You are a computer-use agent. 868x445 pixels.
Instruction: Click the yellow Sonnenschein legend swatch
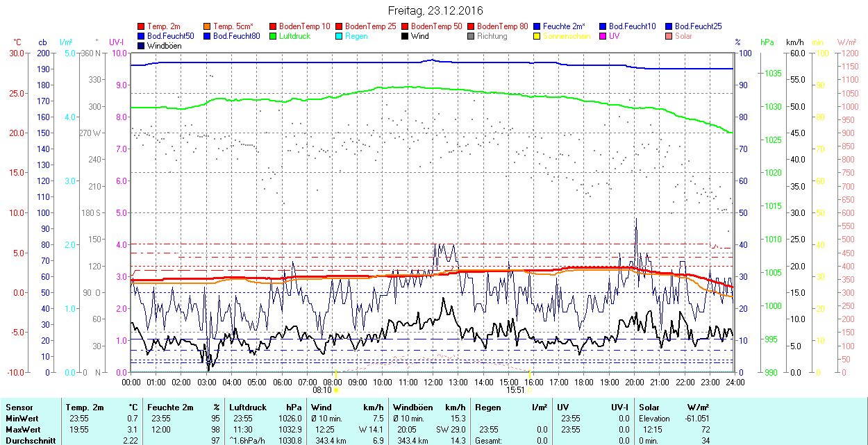537,36
